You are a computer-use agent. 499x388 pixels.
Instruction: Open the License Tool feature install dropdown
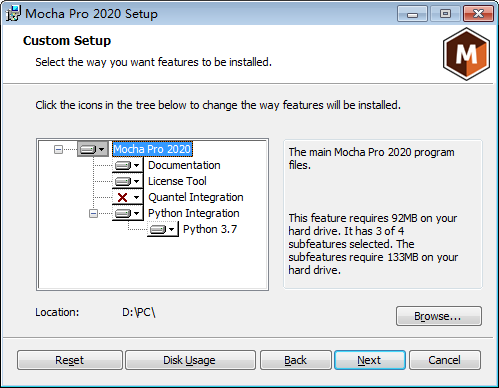(128, 181)
